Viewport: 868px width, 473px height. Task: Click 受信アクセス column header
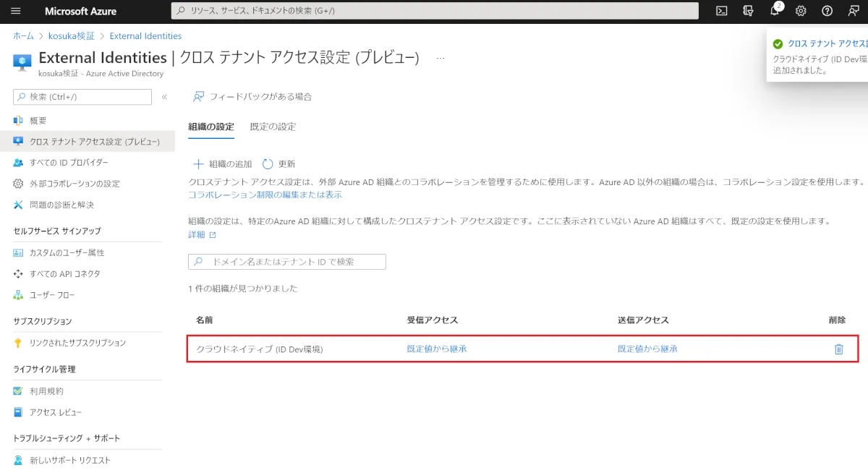click(433, 320)
